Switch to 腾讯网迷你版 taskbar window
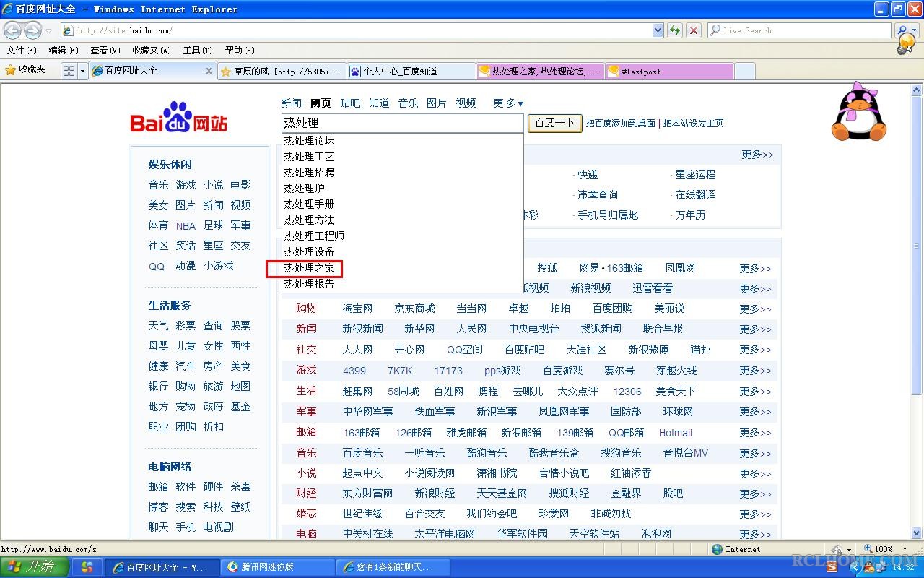 coord(277,567)
